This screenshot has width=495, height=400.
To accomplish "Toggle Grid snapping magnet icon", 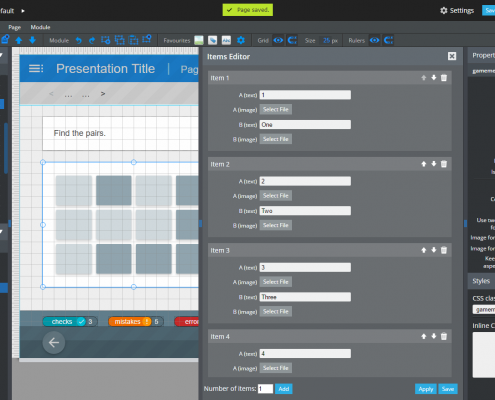I will (292, 40).
